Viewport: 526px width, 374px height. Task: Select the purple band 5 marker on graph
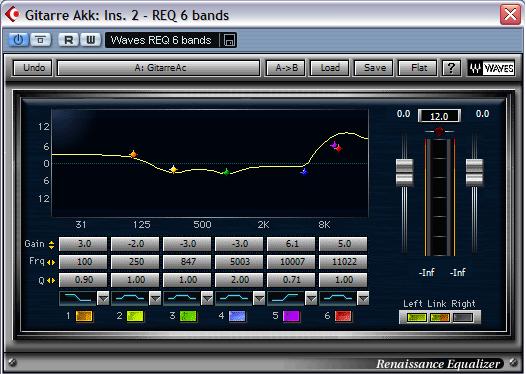coord(333,145)
